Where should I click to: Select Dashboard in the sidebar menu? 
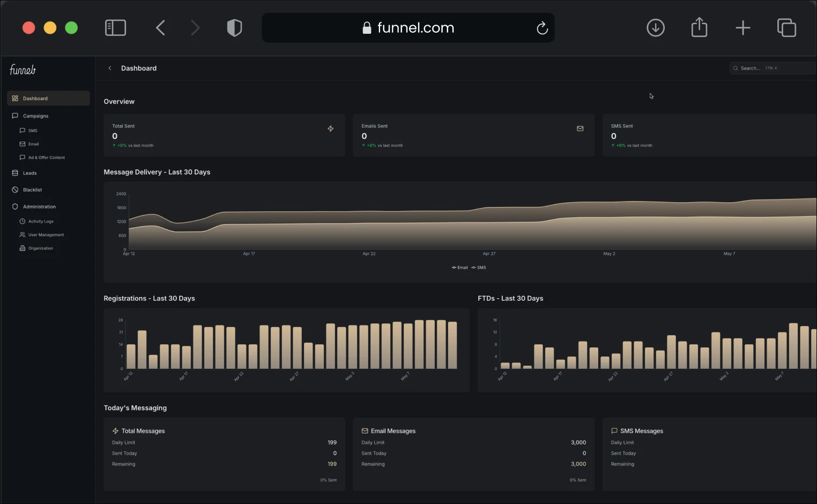click(35, 99)
